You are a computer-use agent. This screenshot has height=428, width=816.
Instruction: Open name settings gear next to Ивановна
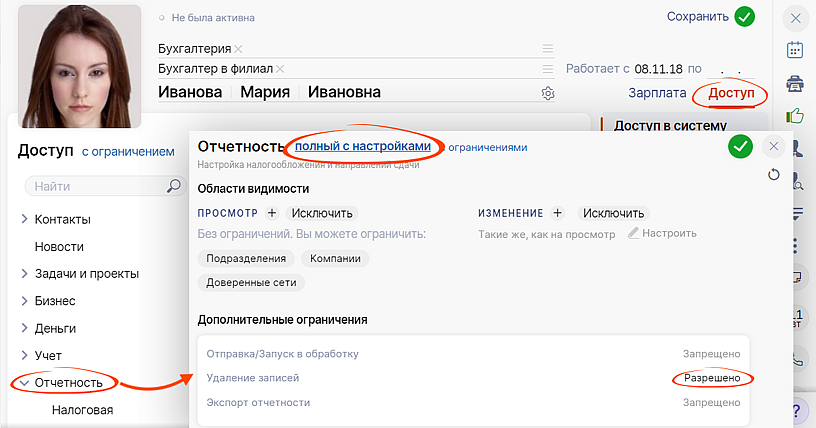548,93
